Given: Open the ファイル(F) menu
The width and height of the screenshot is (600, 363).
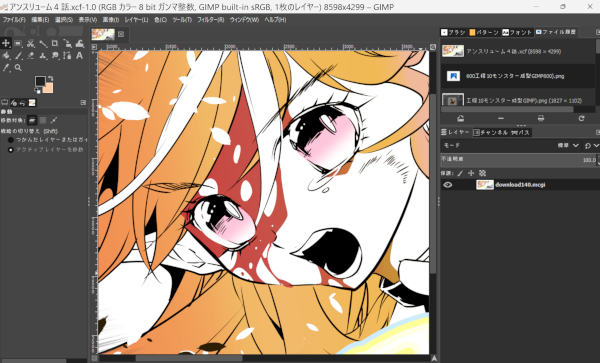Looking at the screenshot, I should pyautogui.click(x=14, y=20).
